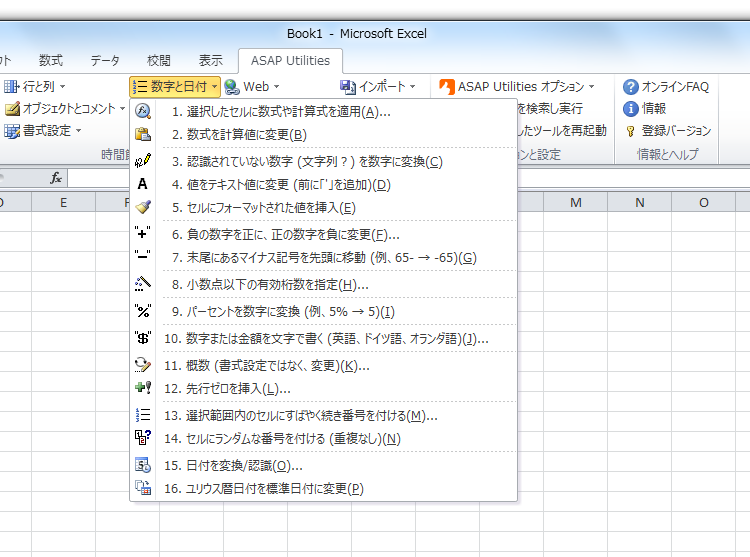This screenshot has height=557, width=750.
Task: Open the 数字と日付 dropdown arrow
Action: coord(214,87)
